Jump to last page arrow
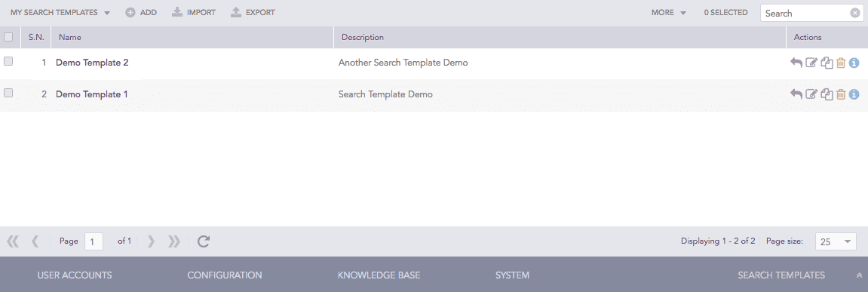The height and width of the screenshot is (292, 868). coord(174,241)
